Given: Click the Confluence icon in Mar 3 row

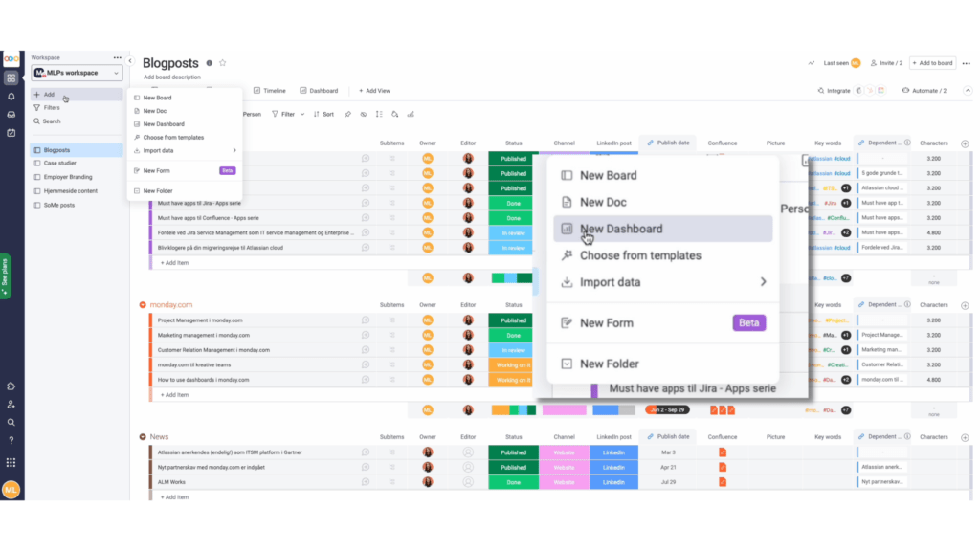Looking at the screenshot, I should [723, 452].
